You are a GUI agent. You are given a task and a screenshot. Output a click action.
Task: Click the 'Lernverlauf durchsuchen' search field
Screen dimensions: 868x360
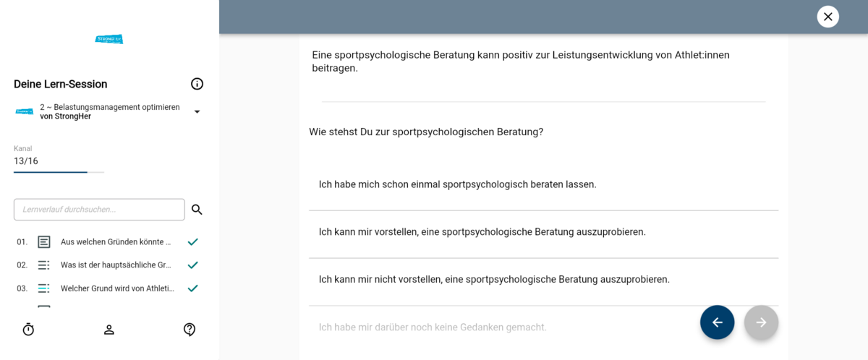point(99,210)
